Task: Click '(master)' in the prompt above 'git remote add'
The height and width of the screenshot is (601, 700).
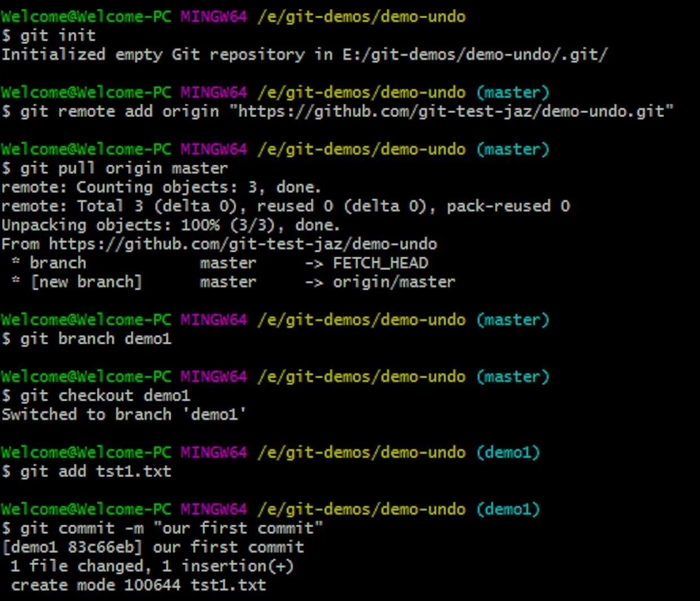Action: point(513,93)
